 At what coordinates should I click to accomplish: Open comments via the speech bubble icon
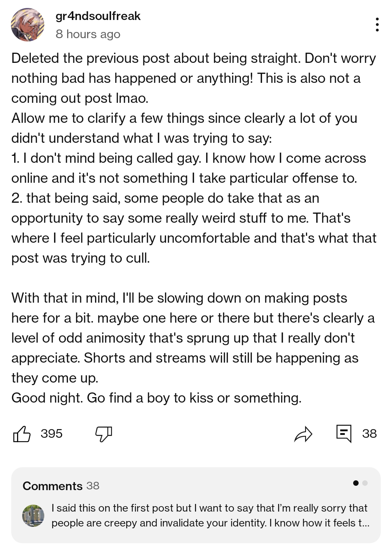click(343, 433)
